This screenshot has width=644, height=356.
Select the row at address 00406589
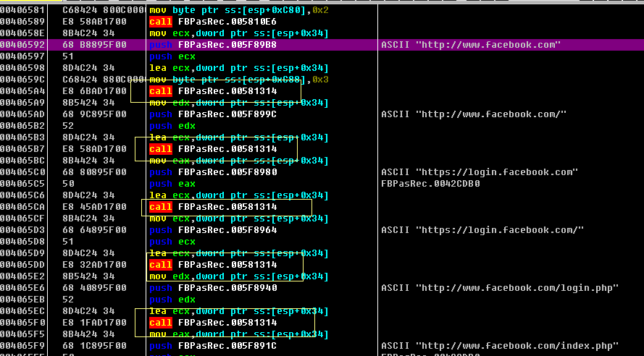[322, 21]
